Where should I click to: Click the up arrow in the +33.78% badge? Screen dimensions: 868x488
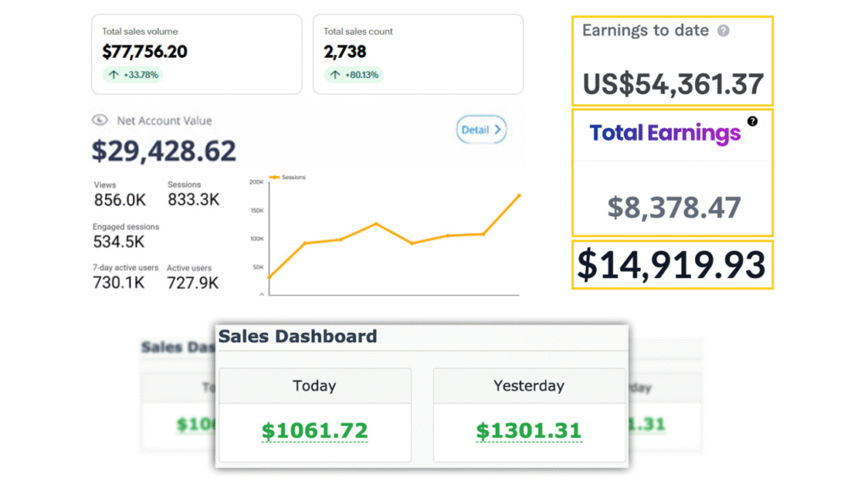pyautogui.click(x=114, y=75)
